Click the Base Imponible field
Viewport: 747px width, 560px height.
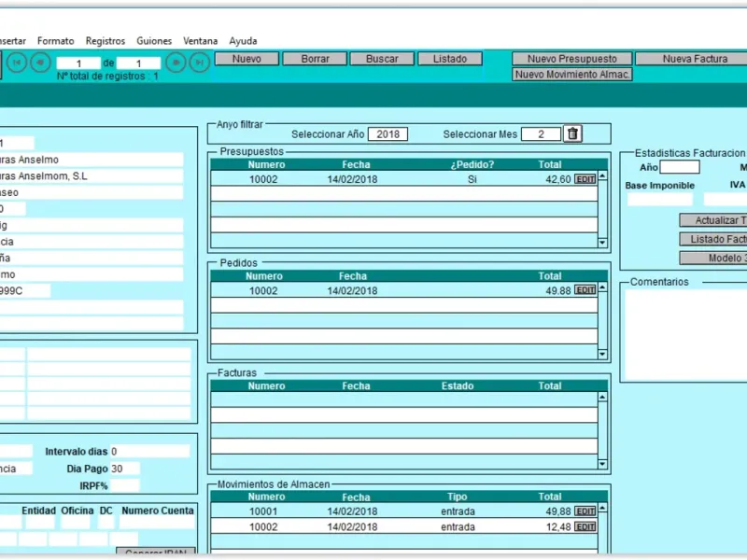(660, 199)
